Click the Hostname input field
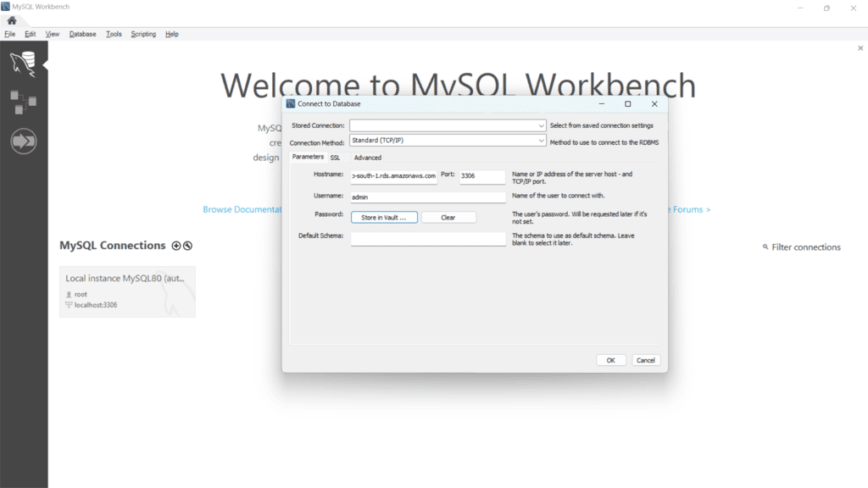868x488 pixels. pyautogui.click(x=393, y=176)
